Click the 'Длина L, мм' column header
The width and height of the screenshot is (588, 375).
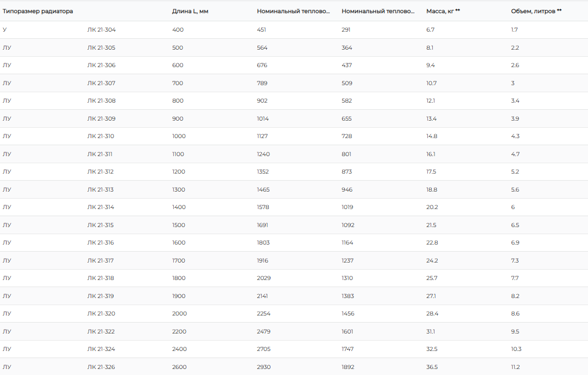[190, 11]
